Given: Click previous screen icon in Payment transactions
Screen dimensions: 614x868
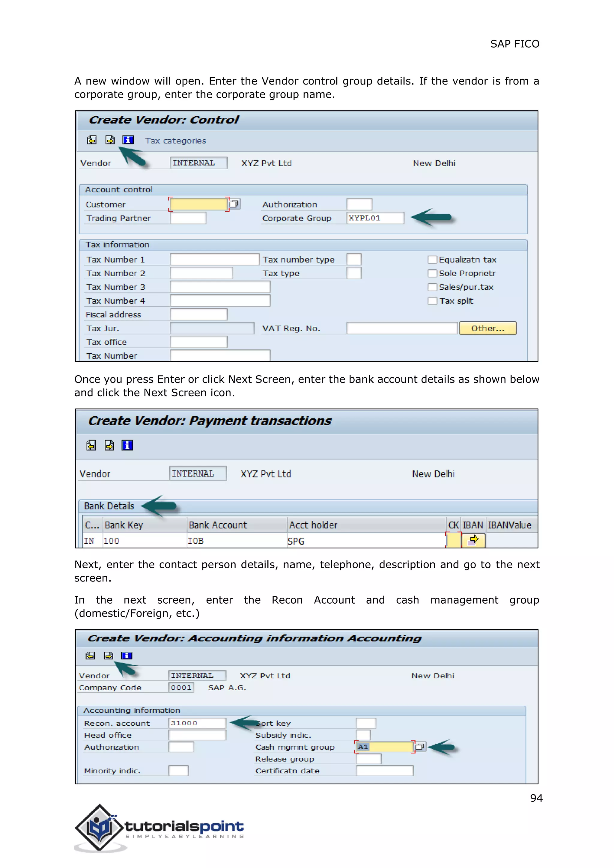Looking at the screenshot, I should click(91, 445).
